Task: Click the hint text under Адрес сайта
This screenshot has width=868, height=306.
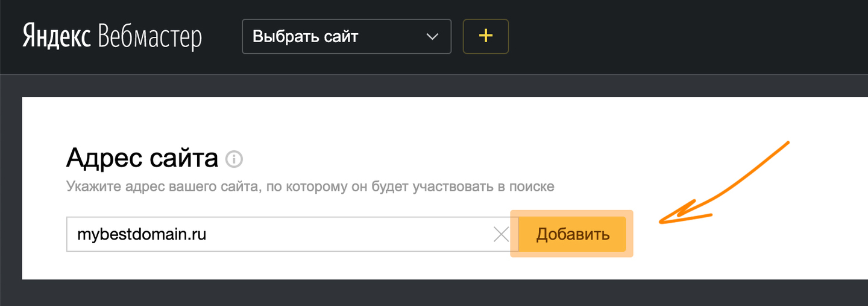Action: pos(310,186)
